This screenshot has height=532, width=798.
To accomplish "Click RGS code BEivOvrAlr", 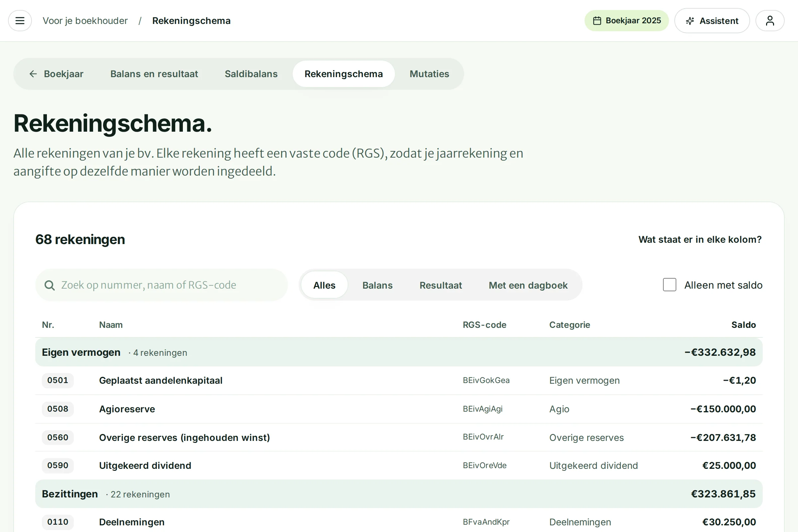I will click(483, 437).
